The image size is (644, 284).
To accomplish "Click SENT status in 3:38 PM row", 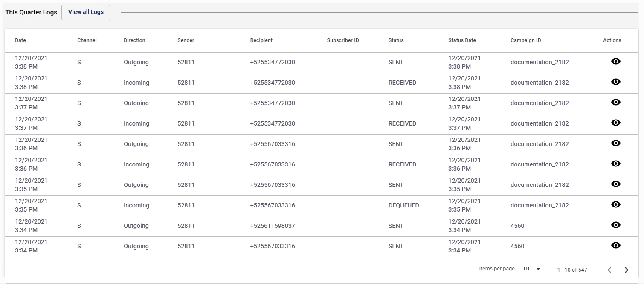I will 396,62.
